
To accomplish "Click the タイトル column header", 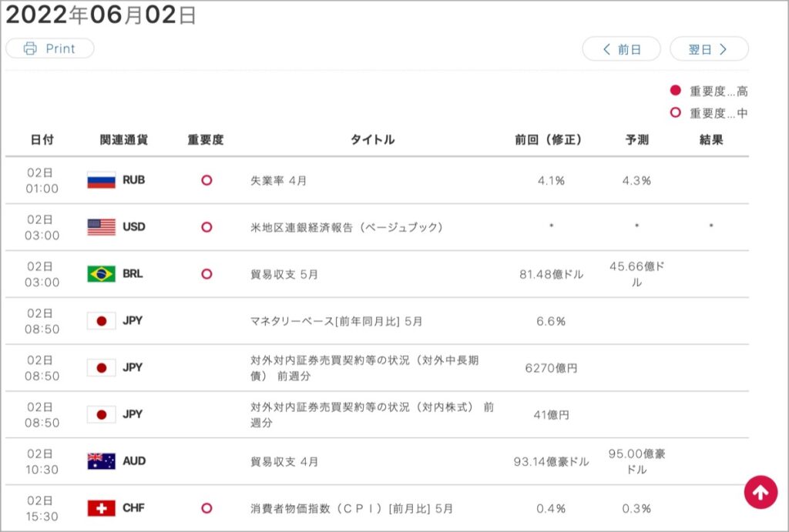I will tap(372, 140).
